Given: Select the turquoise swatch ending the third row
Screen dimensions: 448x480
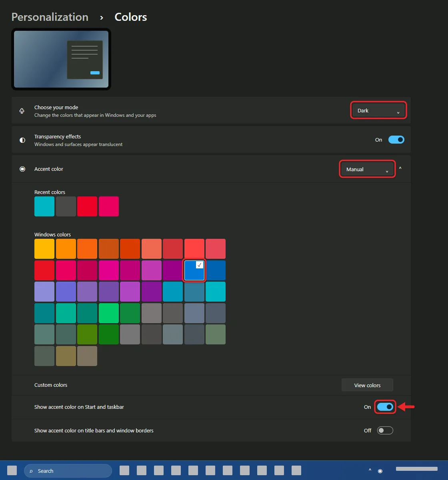Looking at the screenshot, I should [216, 292].
